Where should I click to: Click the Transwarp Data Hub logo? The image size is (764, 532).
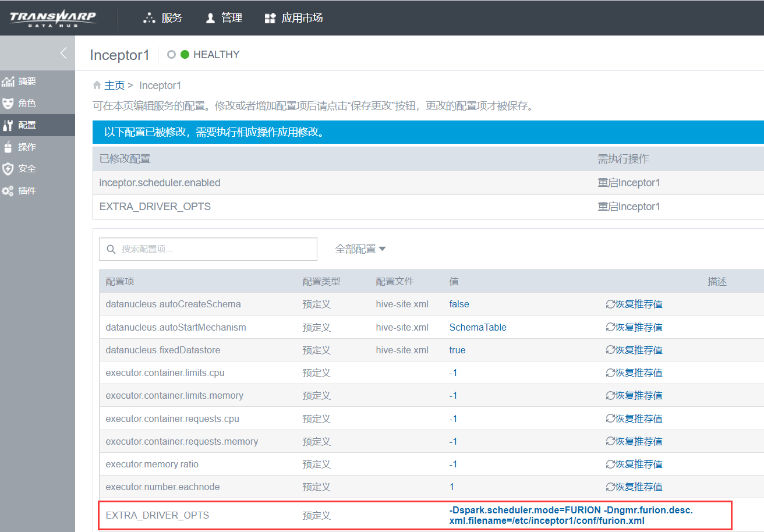point(53,18)
